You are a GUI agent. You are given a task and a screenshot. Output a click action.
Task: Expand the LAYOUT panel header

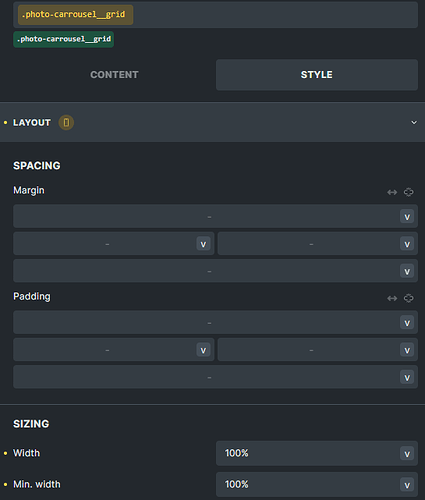click(x=212, y=122)
